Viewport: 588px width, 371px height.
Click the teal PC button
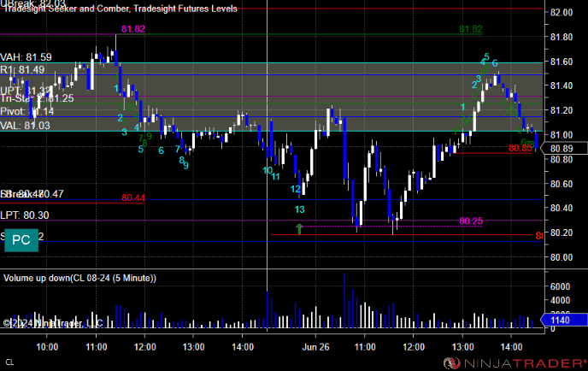21,240
